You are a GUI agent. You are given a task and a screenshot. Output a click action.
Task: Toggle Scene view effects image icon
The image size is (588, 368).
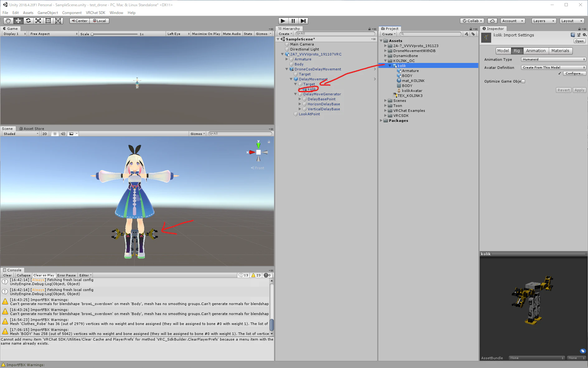click(71, 134)
